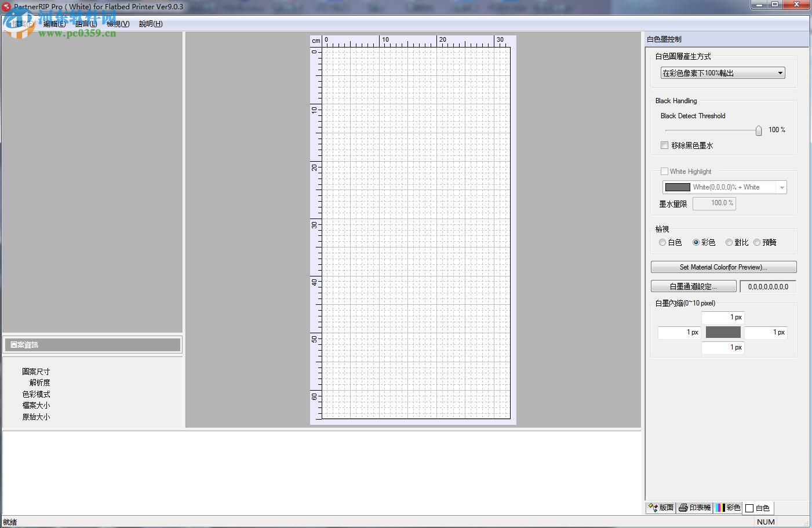812x528 pixels.
Task: Click the PartnerRIP app icon in title bar
Action: click(x=6, y=7)
